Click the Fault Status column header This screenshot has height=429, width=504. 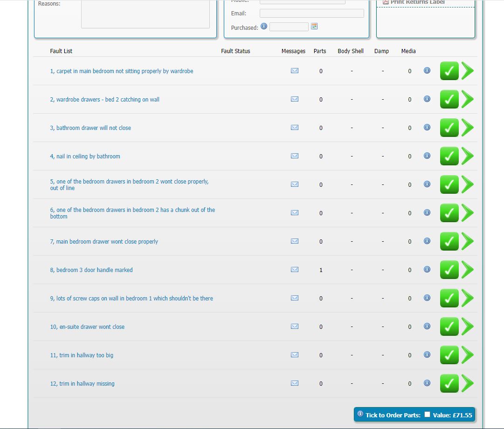[x=235, y=51]
